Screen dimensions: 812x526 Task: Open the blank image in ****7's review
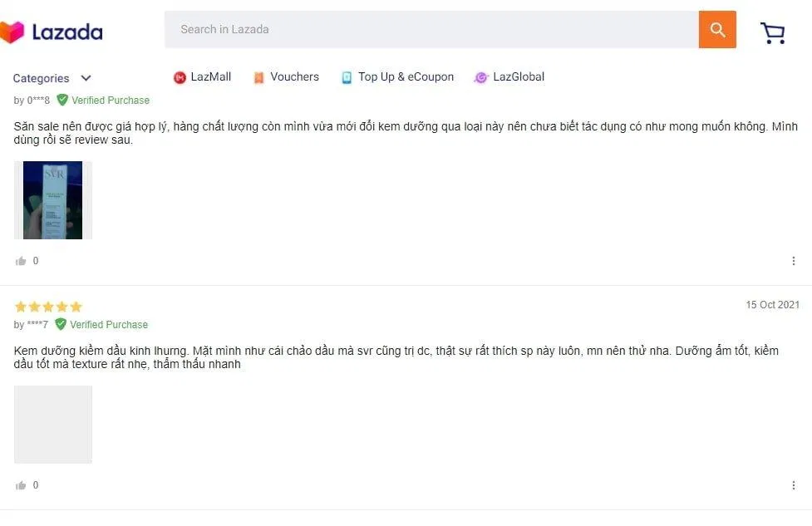coord(53,424)
